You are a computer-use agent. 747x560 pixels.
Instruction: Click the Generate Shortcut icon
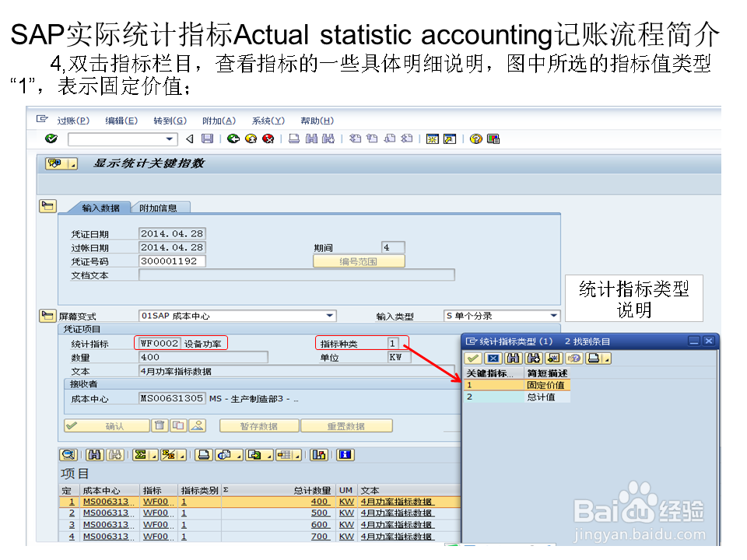coord(450,138)
